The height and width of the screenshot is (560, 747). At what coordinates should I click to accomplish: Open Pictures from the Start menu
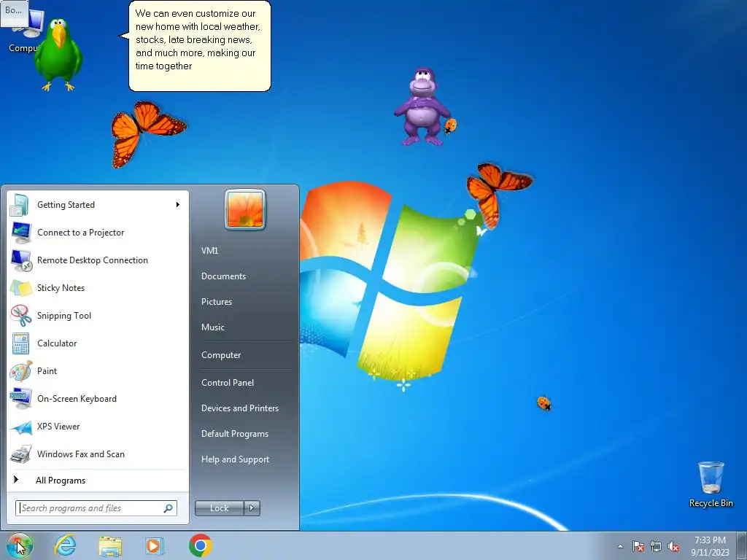(x=217, y=302)
